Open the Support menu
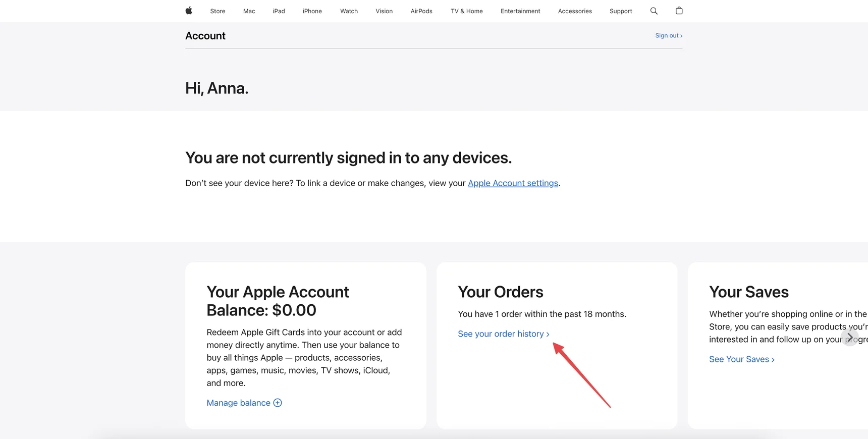This screenshot has width=868, height=439. tap(621, 11)
